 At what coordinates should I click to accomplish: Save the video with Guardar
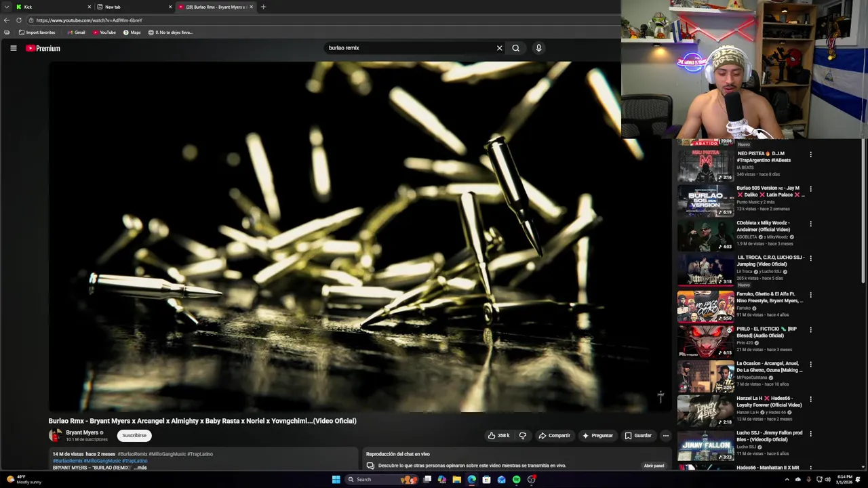(638, 436)
